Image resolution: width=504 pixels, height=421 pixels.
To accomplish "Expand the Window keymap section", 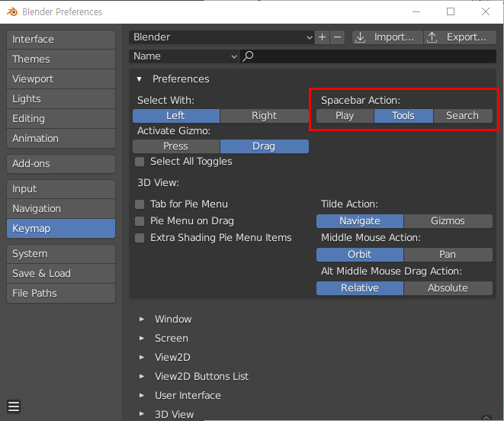I will [142, 319].
